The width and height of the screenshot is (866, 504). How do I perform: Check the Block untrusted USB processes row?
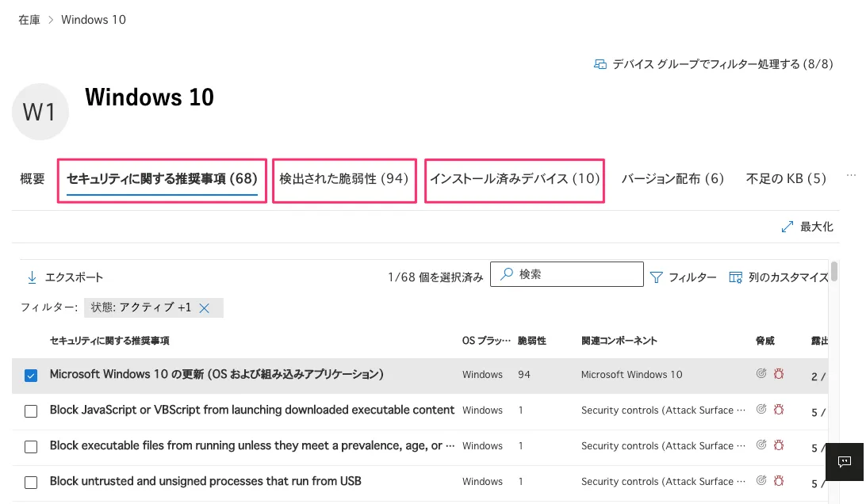pos(31,483)
